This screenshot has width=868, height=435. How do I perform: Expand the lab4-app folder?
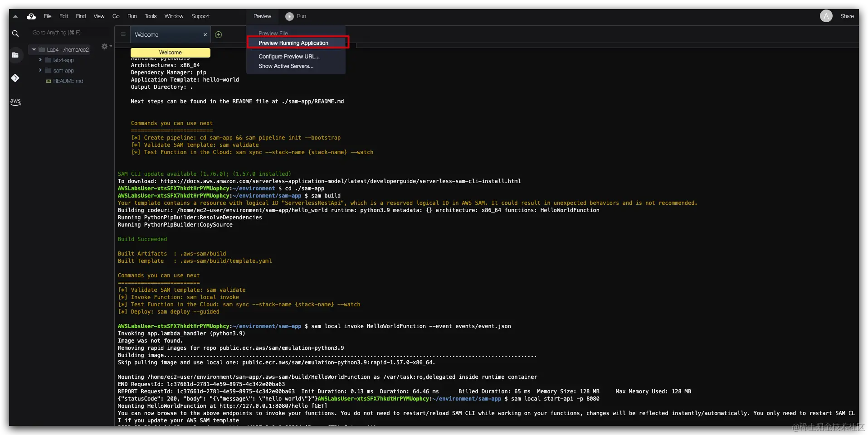[40, 60]
